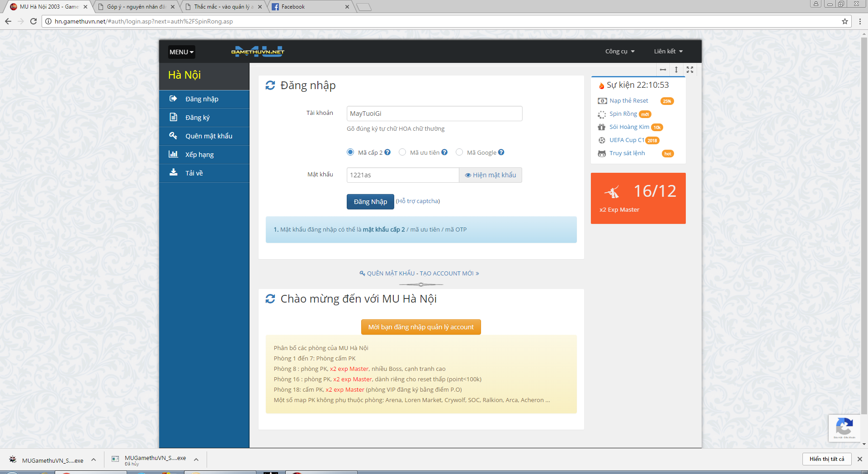The image size is (868, 474).
Task: Switch to Góp ý - nguyên nhân tab
Action: [136, 7]
